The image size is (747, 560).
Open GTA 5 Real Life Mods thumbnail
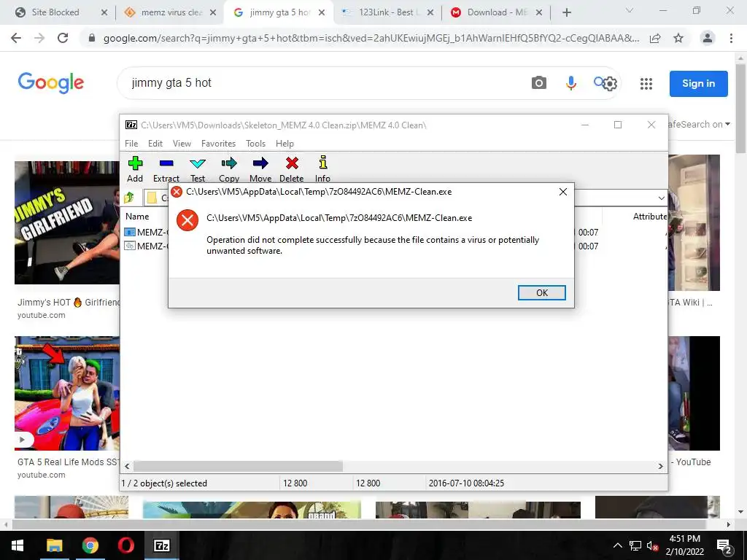(67, 393)
